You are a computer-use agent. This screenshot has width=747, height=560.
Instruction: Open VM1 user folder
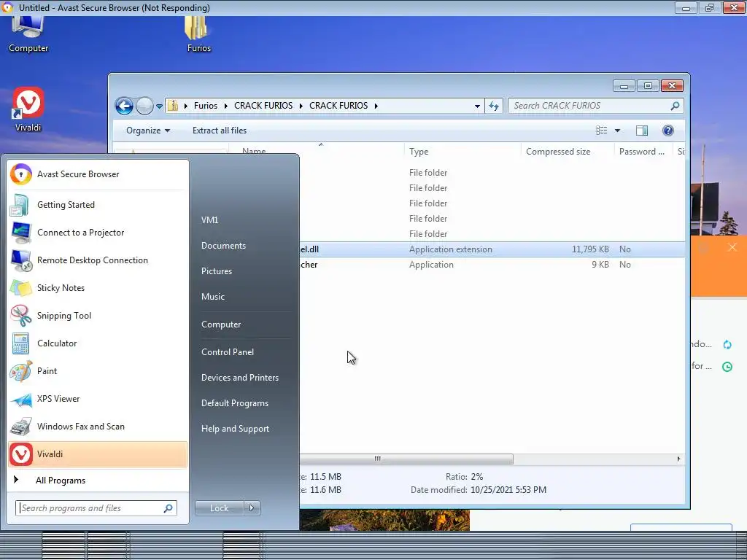coord(209,220)
